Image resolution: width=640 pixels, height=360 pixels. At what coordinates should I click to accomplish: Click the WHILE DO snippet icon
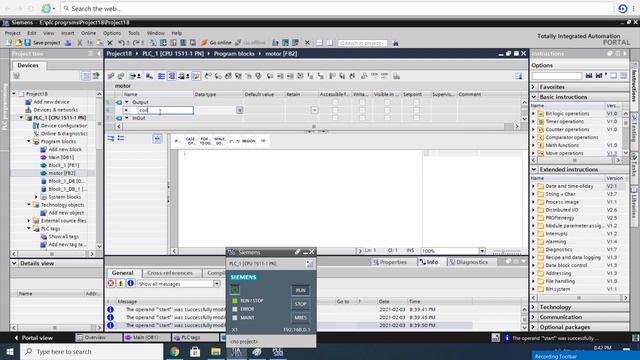tap(220, 141)
